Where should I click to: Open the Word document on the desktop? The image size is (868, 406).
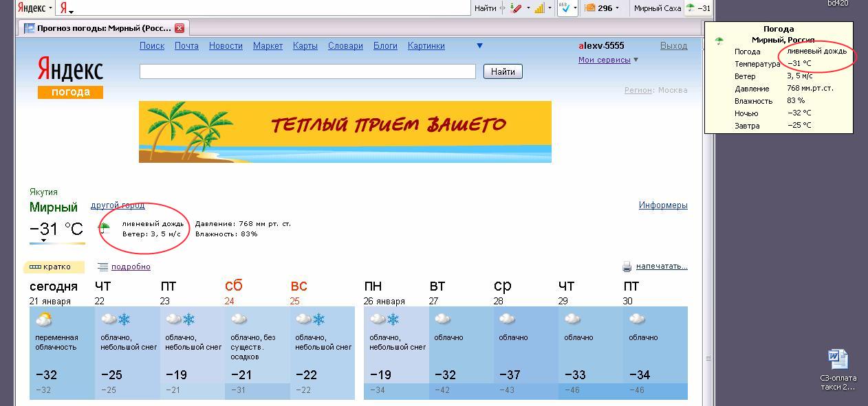[x=838, y=360]
